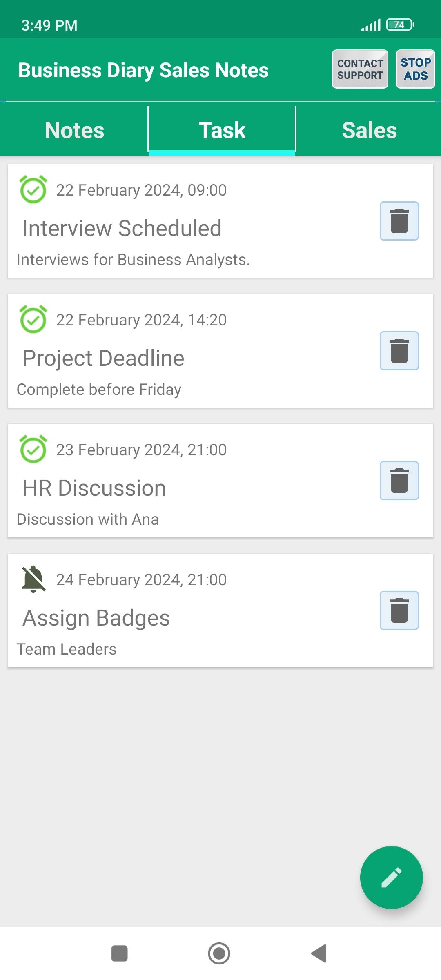Tap the green pencil new-task button
Image resolution: width=441 pixels, height=980 pixels.
[391, 878]
